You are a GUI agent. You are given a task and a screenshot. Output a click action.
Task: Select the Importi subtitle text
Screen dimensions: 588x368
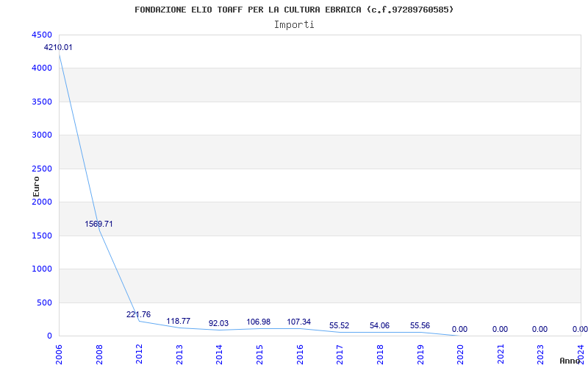click(x=294, y=25)
